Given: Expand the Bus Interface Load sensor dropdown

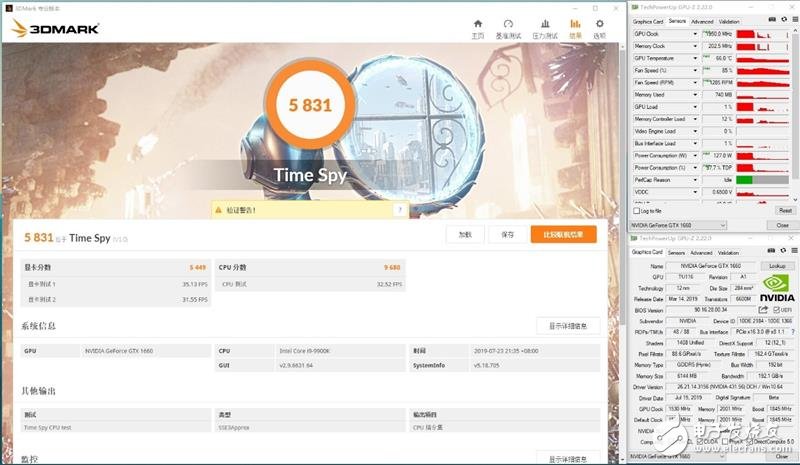Looking at the screenshot, I should [694, 143].
